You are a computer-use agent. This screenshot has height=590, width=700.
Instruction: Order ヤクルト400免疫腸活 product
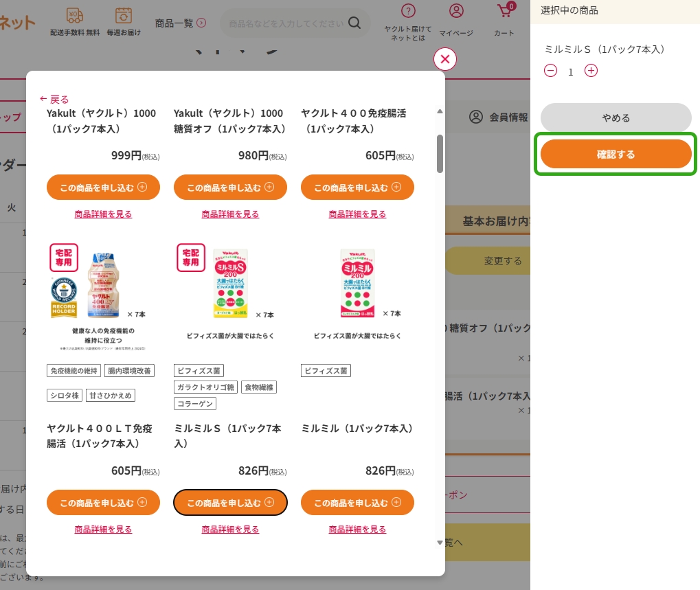pyautogui.click(x=357, y=188)
